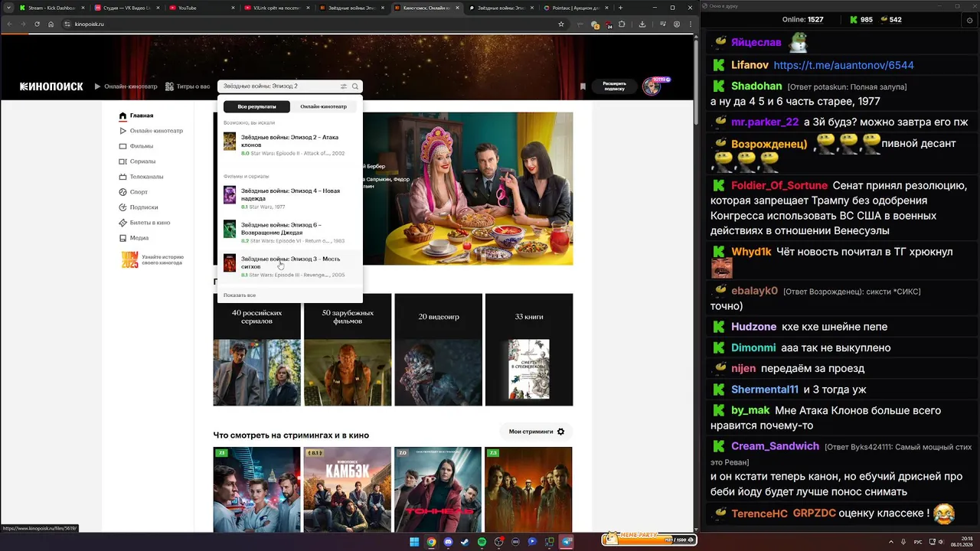
Task: Open Онлайн-кинотеатр header link
Action: pyautogui.click(x=126, y=86)
